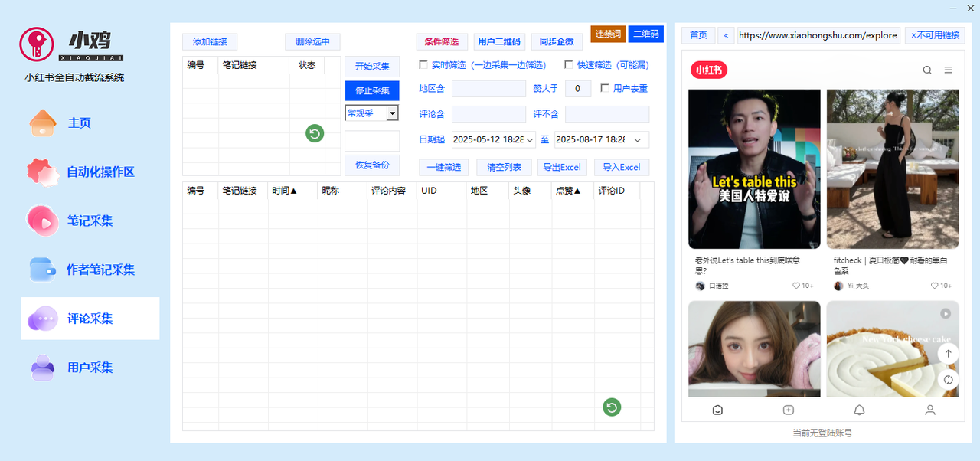This screenshot has width=980, height=461.
Task: Click 导入Excel button
Action: click(621, 167)
